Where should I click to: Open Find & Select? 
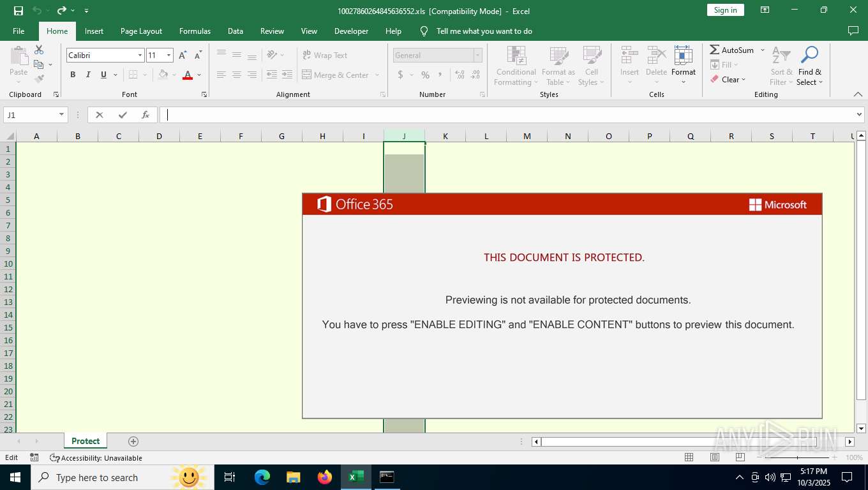click(x=810, y=66)
